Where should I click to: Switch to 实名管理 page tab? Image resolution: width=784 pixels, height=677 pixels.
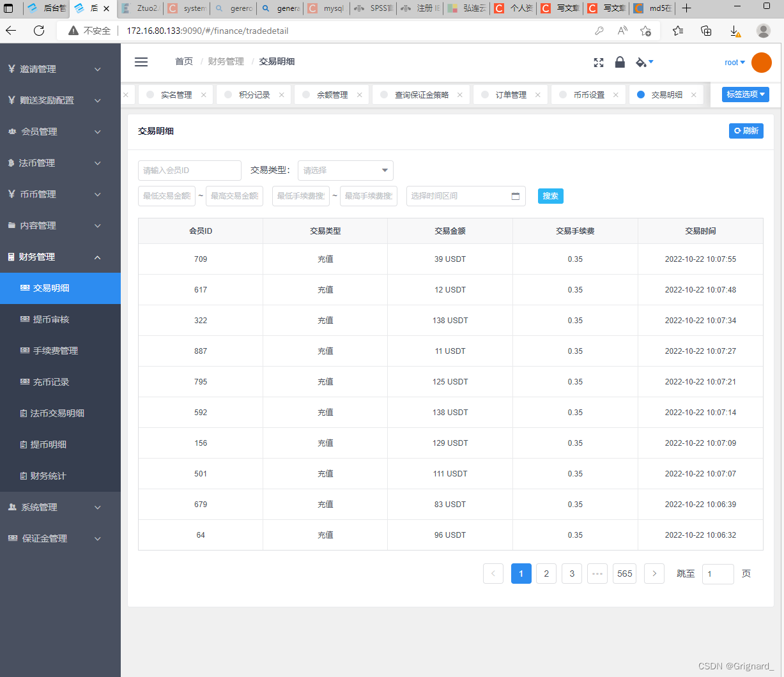coord(176,95)
